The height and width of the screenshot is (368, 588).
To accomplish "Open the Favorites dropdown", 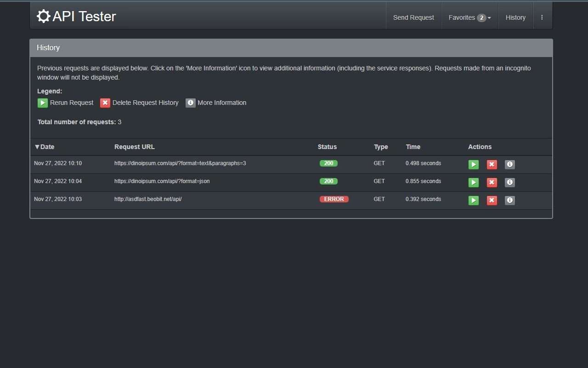I will (x=466, y=17).
